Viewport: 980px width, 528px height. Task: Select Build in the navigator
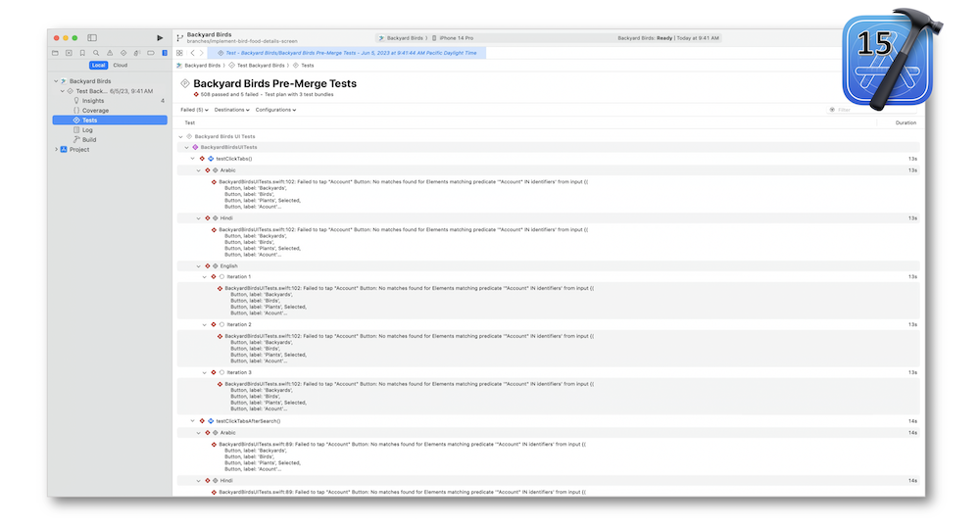tap(89, 140)
